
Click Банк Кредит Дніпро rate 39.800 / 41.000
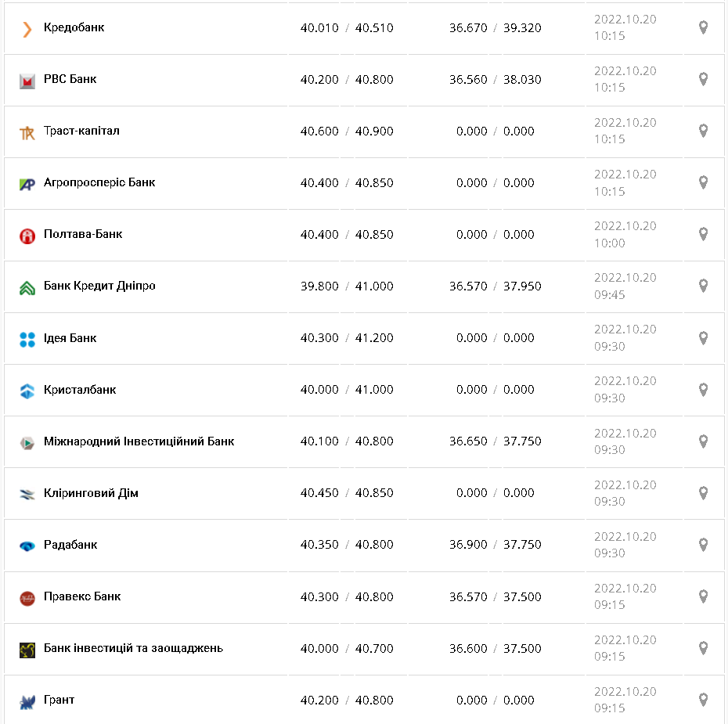[347, 286]
